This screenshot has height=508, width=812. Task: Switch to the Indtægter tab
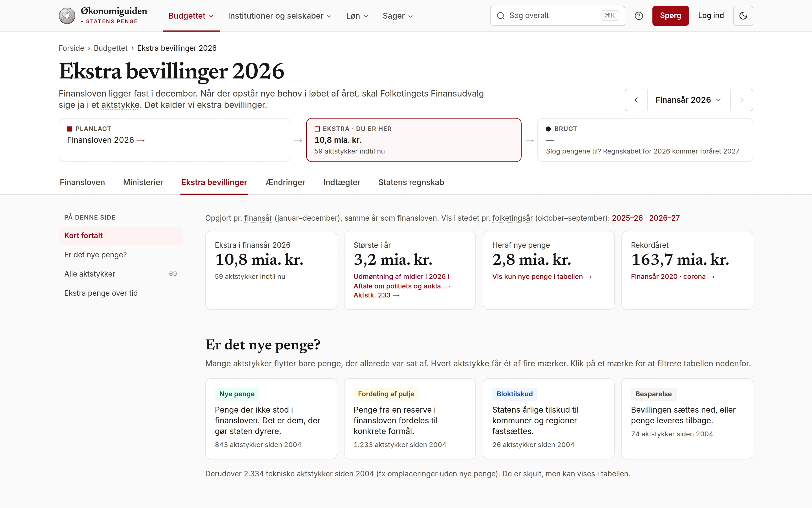342,182
